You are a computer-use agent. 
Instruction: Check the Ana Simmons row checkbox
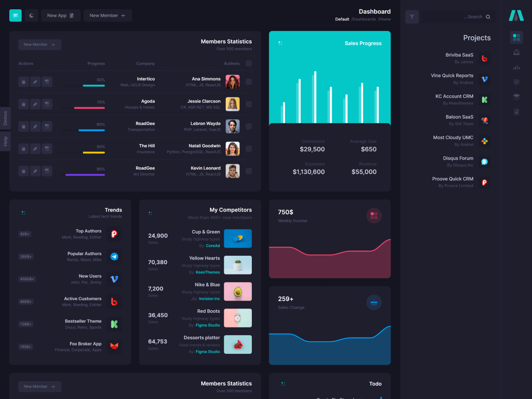click(249, 82)
